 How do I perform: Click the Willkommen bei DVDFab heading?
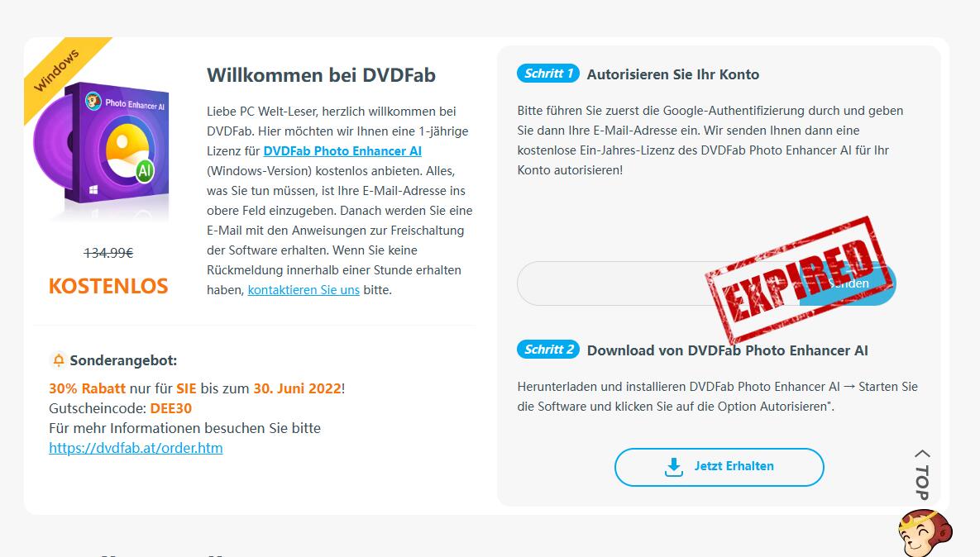[x=321, y=75]
